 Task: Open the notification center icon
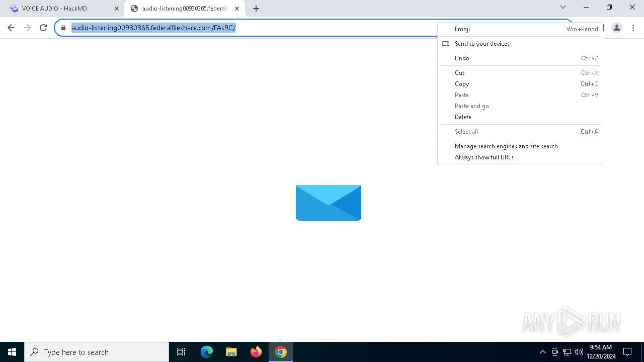point(627,352)
